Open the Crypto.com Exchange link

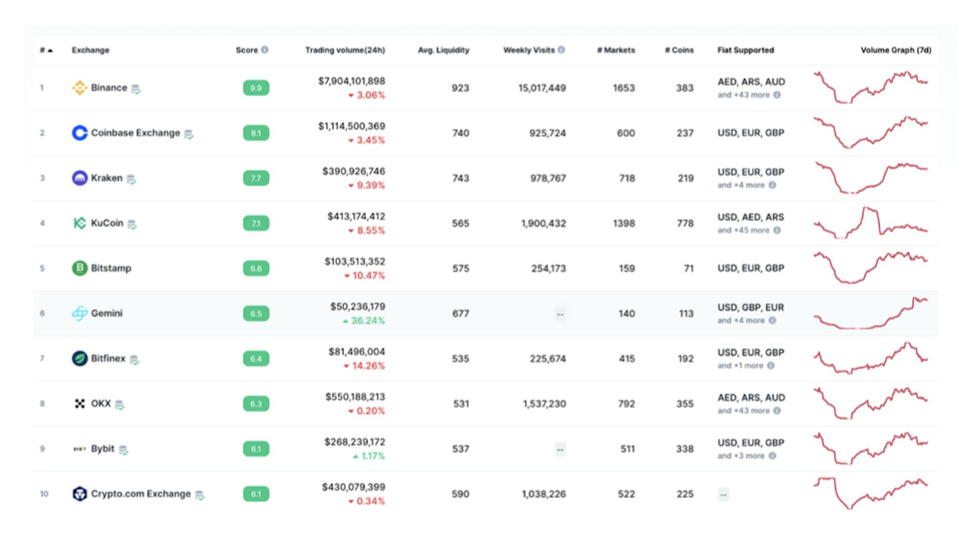tap(141, 494)
